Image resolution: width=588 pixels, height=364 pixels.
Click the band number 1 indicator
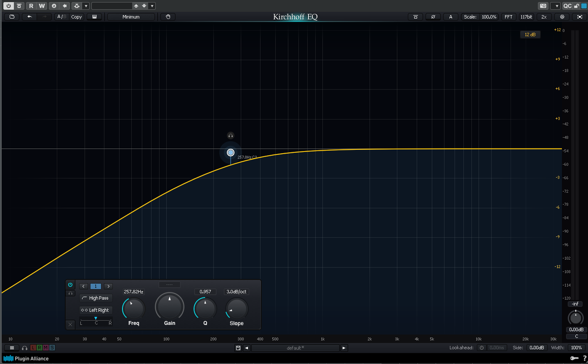pos(96,286)
